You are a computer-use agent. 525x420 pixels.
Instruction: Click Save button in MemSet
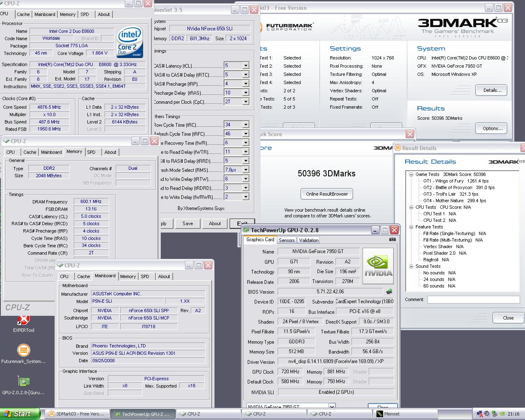click(x=187, y=224)
